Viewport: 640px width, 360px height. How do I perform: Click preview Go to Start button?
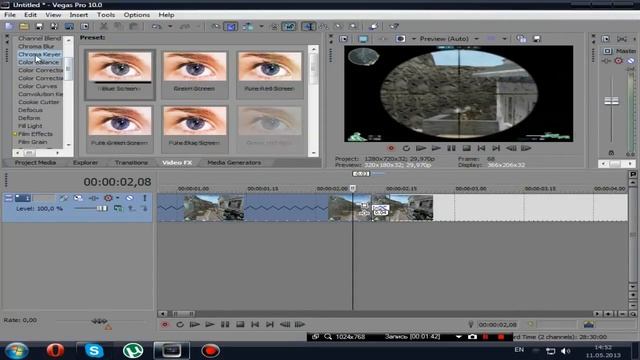[x=481, y=148]
